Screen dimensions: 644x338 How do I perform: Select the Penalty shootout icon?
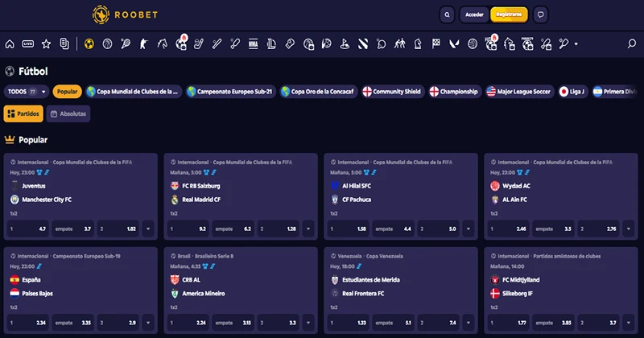[x=527, y=43]
